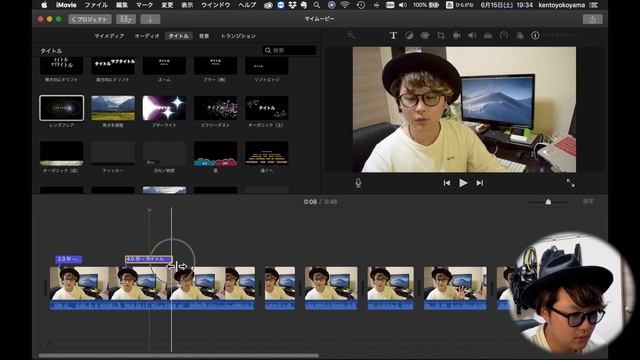Viewport: 640px width, 360px height.
Task: Select the Titles (T) tool in viewer toolbar
Action: tap(393, 36)
